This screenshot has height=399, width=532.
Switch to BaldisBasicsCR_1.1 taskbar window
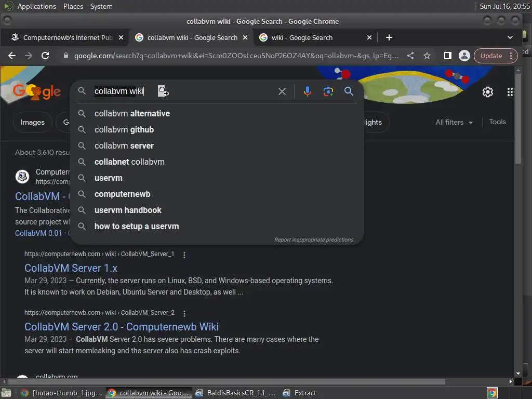pos(235,393)
